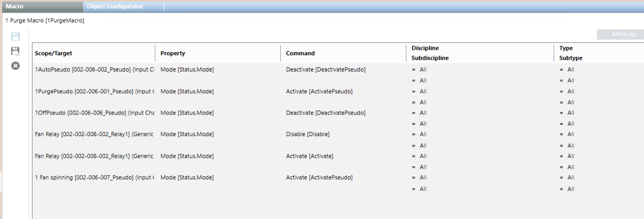Click the Mode property of 1PurgePseudo
The image size is (644, 219).
point(187,91)
